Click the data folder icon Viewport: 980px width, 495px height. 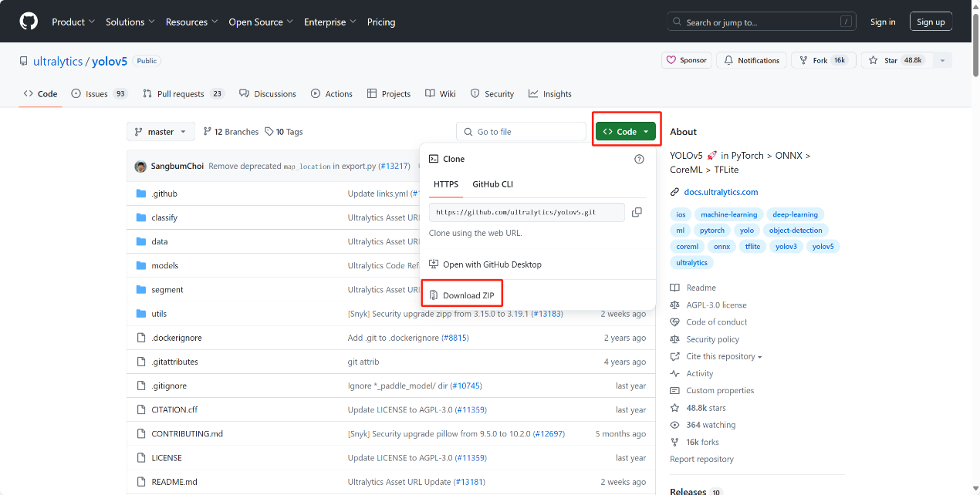tap(140, 241)
